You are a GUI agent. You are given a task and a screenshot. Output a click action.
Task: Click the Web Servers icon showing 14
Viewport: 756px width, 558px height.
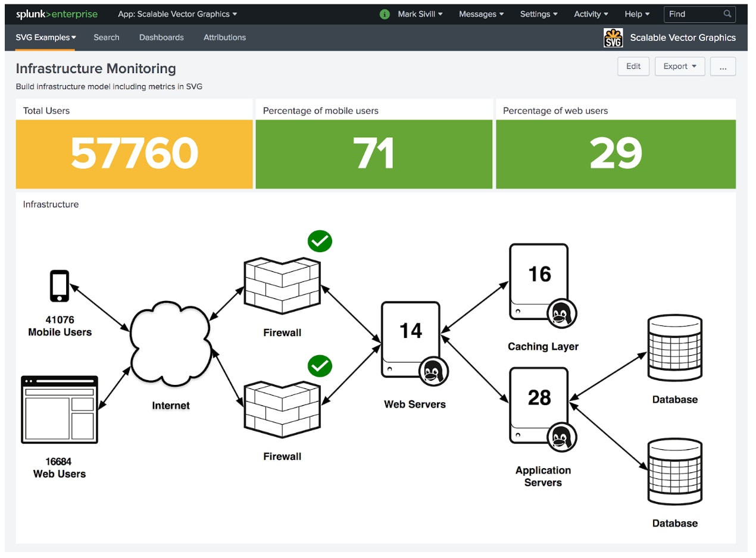[x=411, y=340]
